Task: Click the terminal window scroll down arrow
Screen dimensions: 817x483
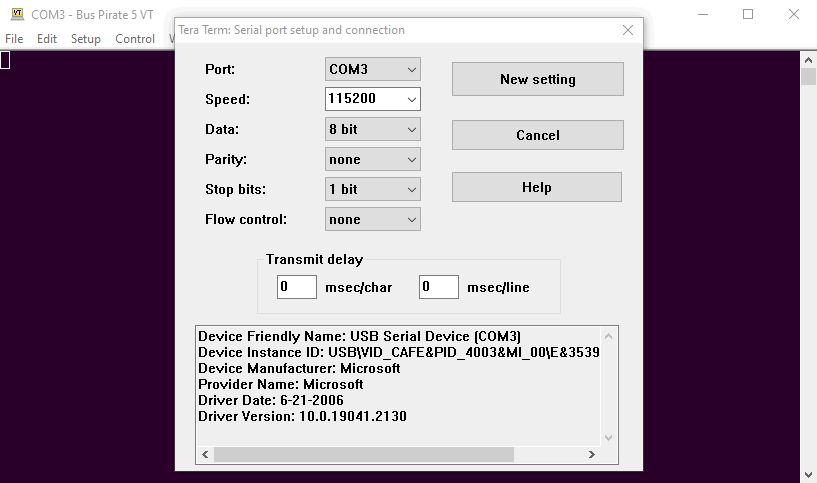Action: pyautogui.click(x=808, y=475)
